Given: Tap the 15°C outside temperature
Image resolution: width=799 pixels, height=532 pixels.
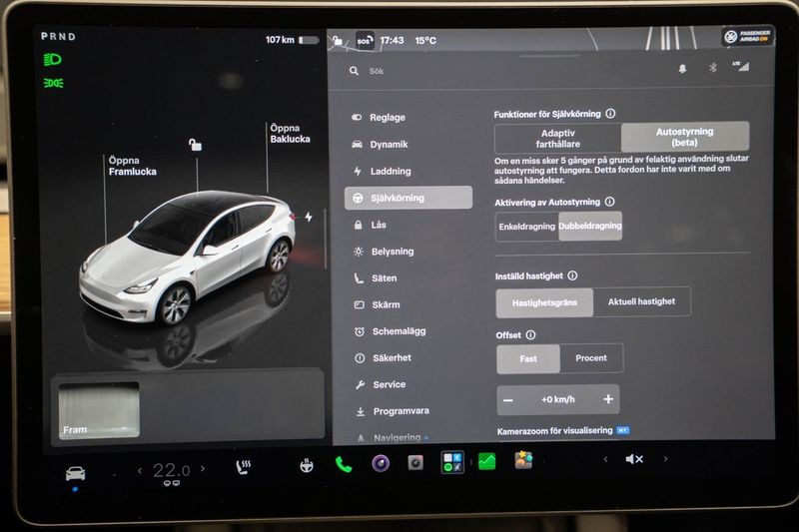Looking at the screenshot, I should point(425,40).
